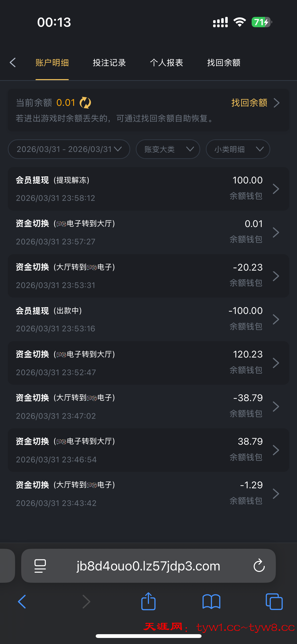This screenshot has height=644, width=297.
Task: Reload the page in Safari
Action: click(259, 566)
